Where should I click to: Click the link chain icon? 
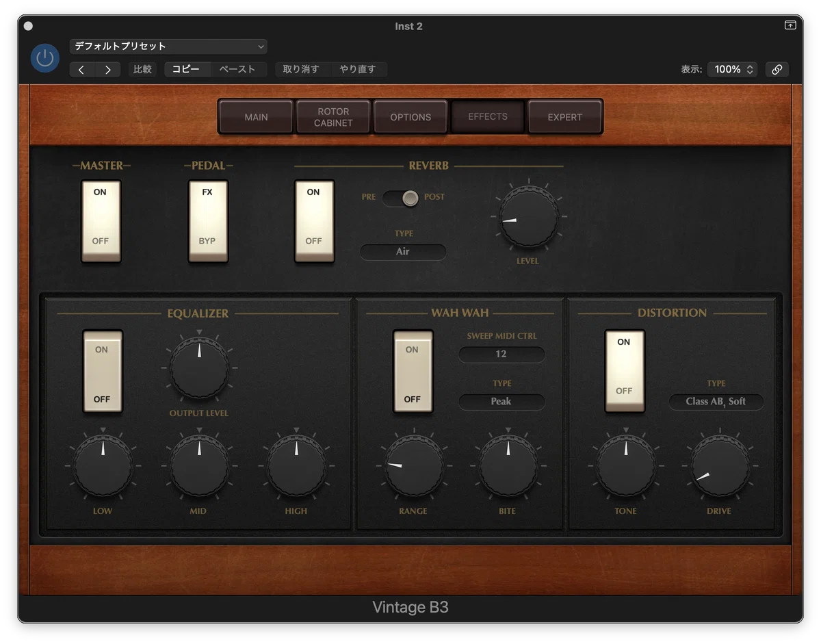coord(777,69)
